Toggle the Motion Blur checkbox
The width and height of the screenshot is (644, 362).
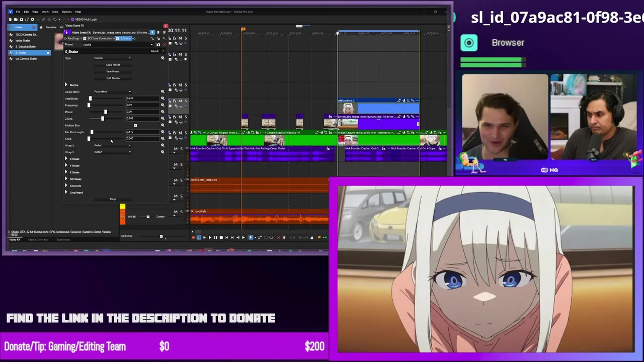(135, 125)
